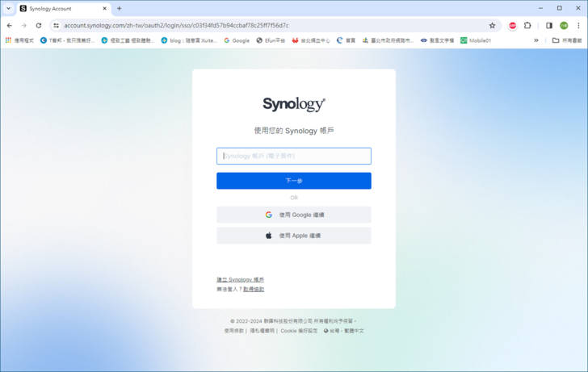Go back to the previous page
Screen dimensions: 588x372
(10, 26)
